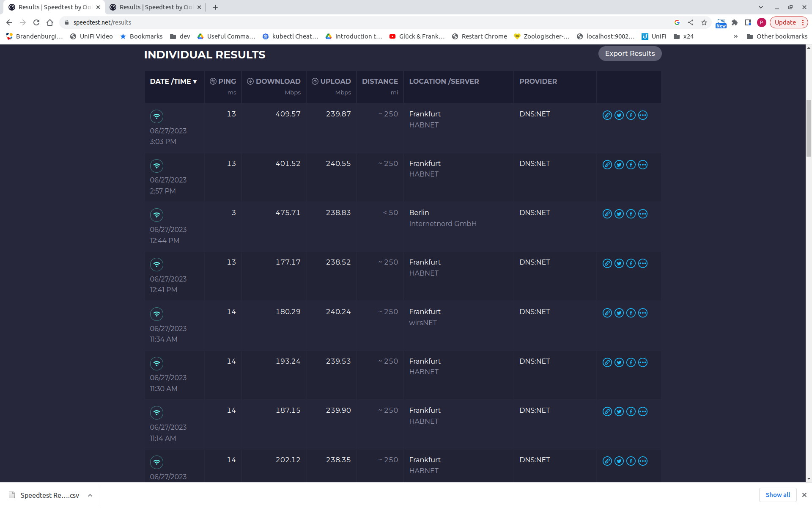Viewport: 812px width, 508px height.
Task: Click wifi icon of the 3:03 PM result
Action: (x=156, y=116)
